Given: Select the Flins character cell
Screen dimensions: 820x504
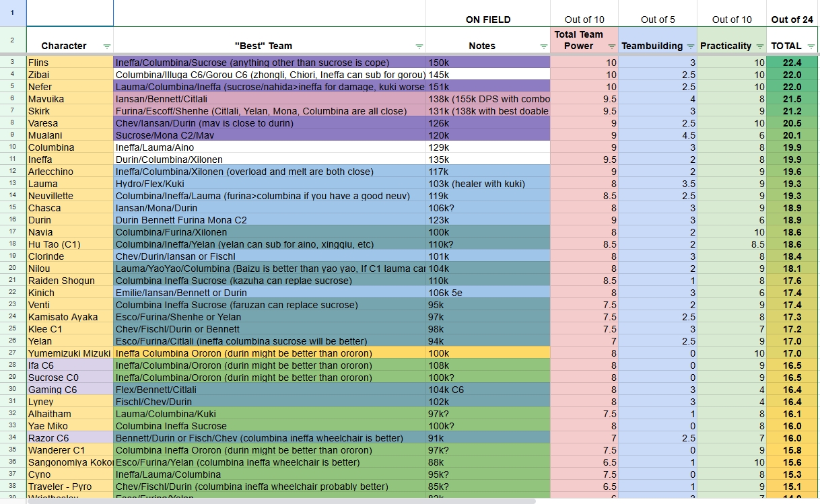Looking at the screenshot, I should 70,63.
